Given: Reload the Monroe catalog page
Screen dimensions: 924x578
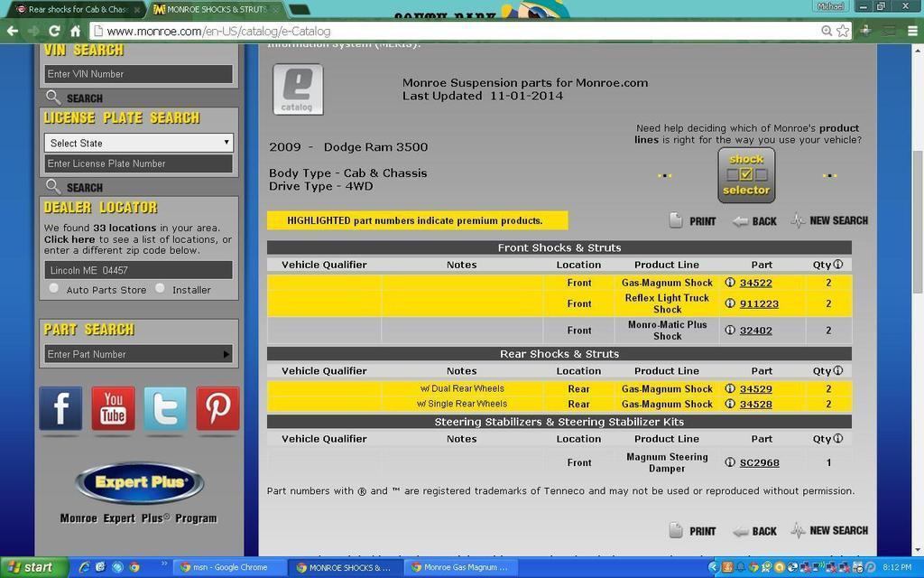Looking at the screenshot, I should [x=54, y=31].
